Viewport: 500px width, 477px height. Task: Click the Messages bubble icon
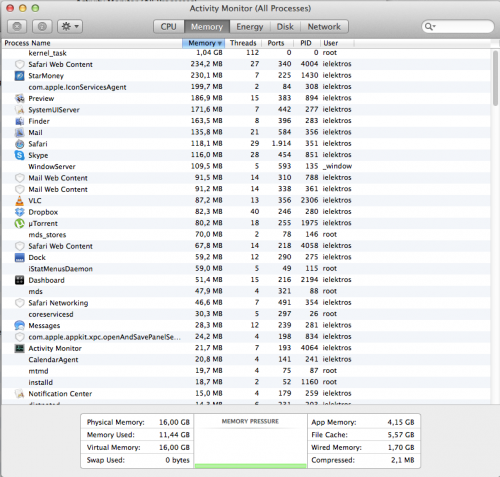(x=20, y=325)
